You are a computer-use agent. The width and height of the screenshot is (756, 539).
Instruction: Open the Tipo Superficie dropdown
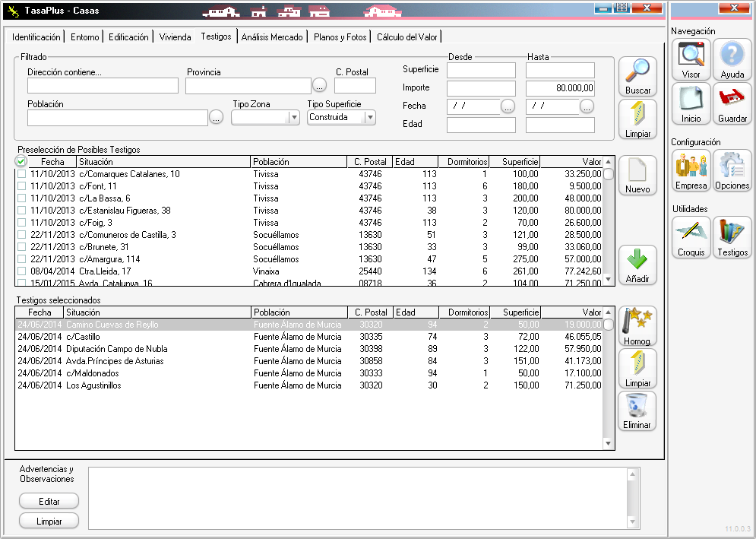pos(370,118)
